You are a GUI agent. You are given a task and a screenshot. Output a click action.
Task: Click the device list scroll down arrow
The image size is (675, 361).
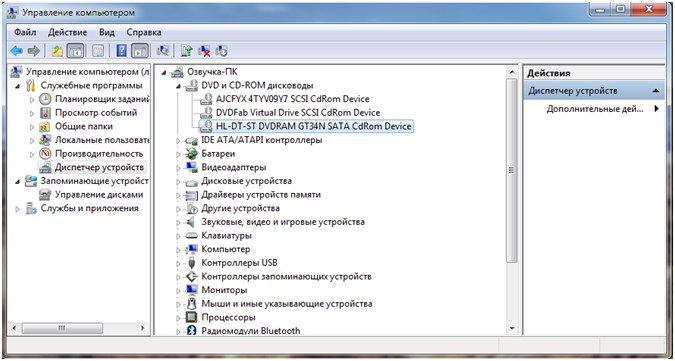tap(512, 329)
